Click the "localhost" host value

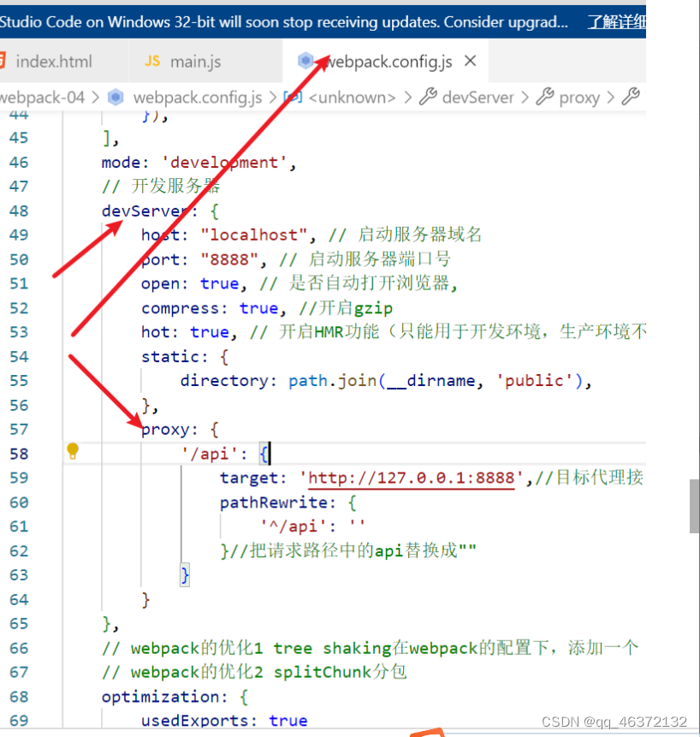[254, 235]
